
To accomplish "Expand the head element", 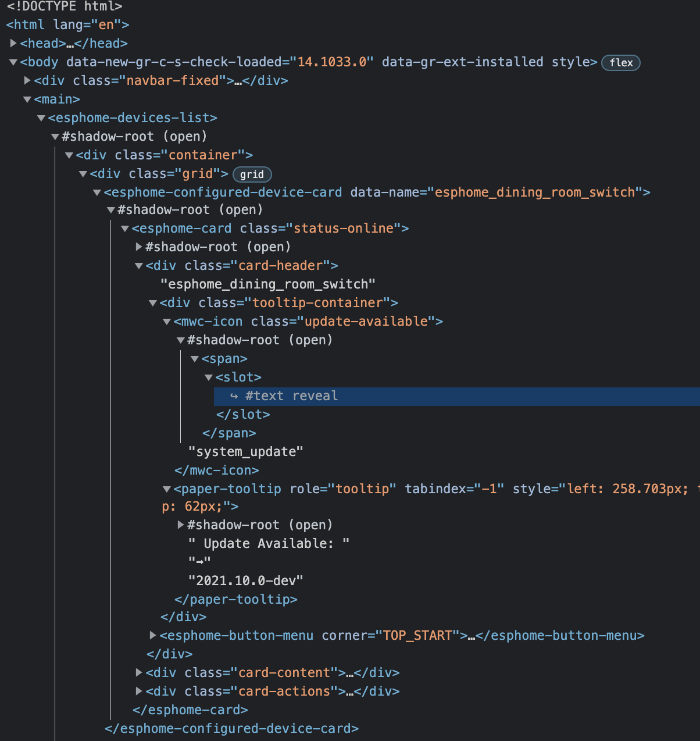I will click(13, 43).
